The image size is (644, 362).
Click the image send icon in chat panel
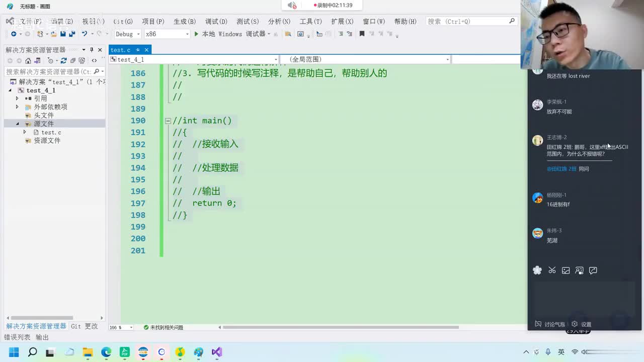(566, 270)
